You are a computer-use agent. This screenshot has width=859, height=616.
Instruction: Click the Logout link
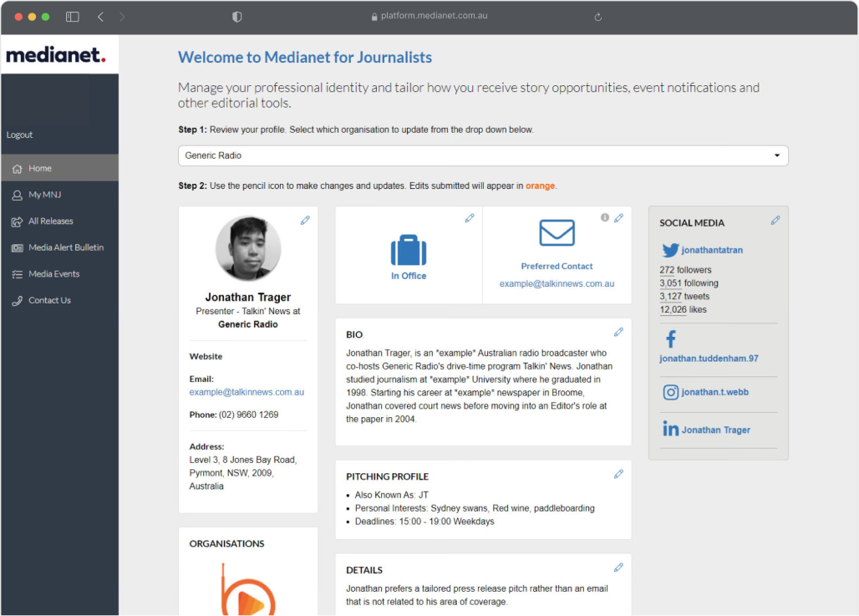[20, 135]
